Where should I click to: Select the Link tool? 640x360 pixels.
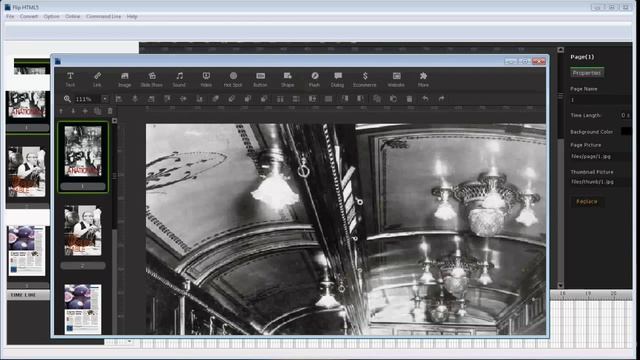[x=97, y=79]
